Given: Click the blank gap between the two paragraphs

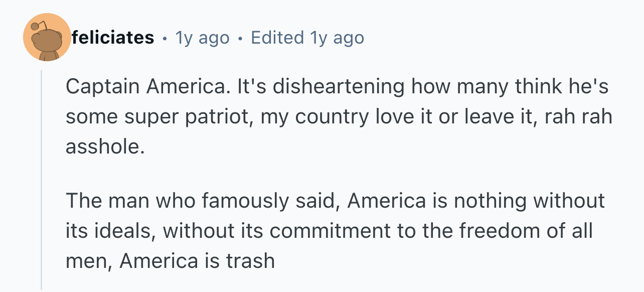Looking at the screenshot, I should (x=301, y=174).
